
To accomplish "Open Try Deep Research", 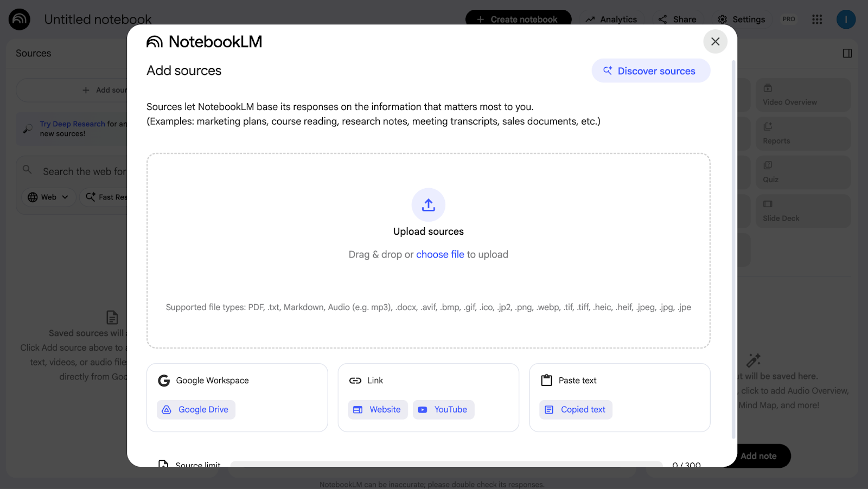I will click(72, 124).
